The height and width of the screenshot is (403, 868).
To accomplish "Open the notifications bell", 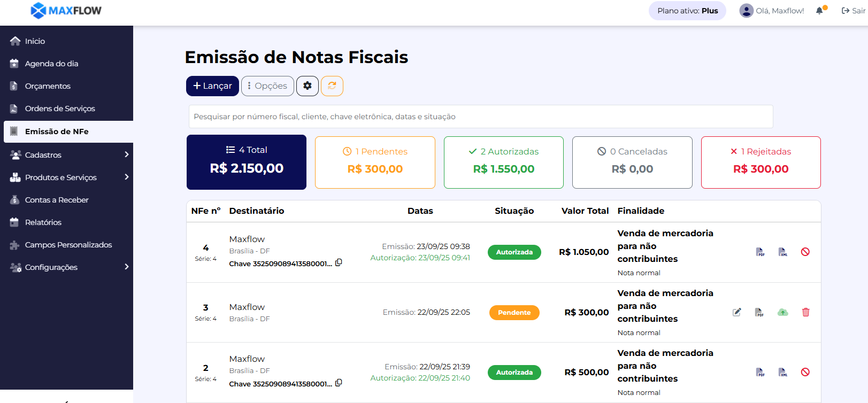I will [820, 10].
